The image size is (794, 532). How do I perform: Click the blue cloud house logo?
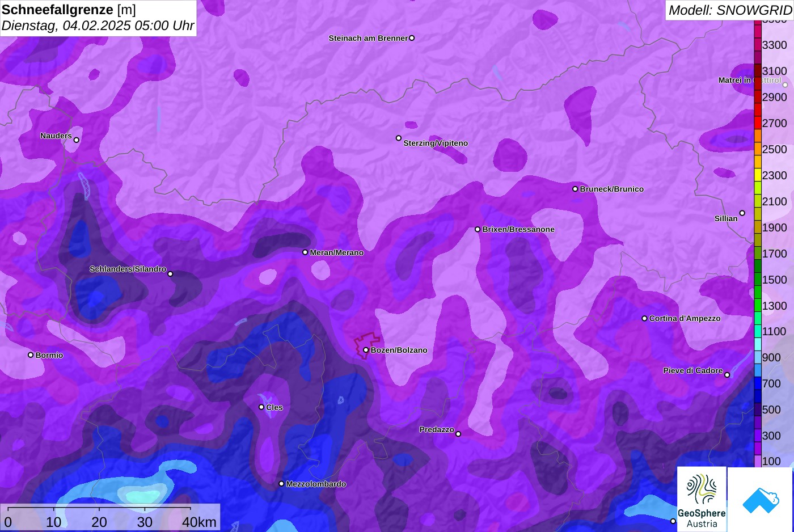pyautogui.click(x=760, y=499)
